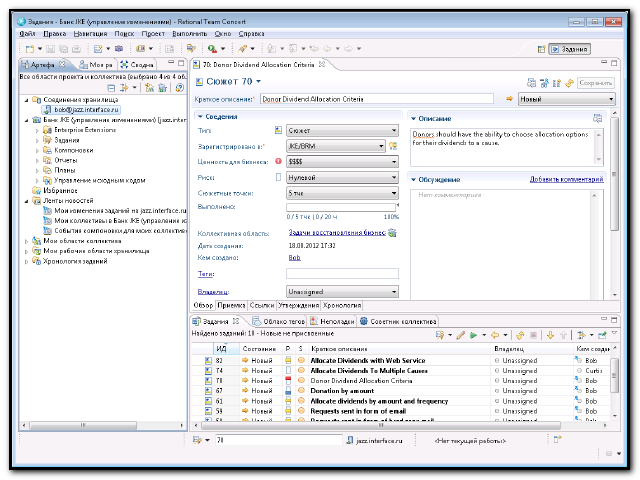Click the Задачи восстановления бизнеса link

click(337, 232)
